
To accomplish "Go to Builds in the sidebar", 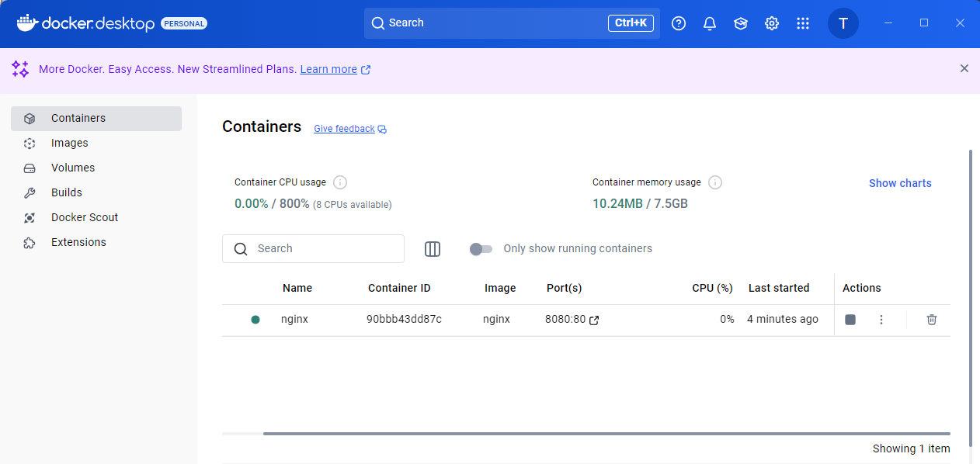I will pyautogui.click(x=96, y=193).
